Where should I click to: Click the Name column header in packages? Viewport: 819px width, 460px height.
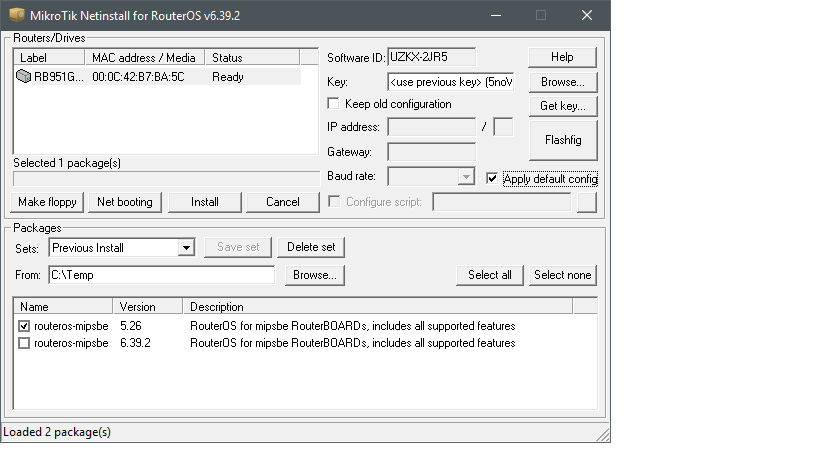point(63,306)
